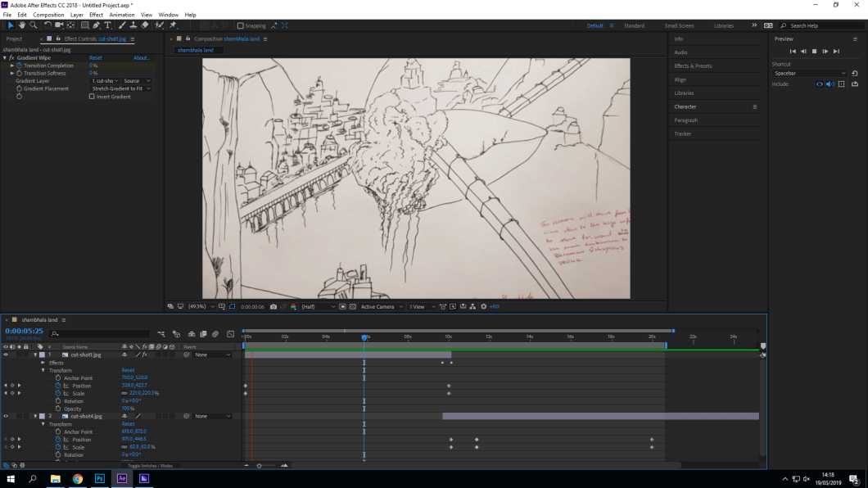Image resolution: width=868 pixels, height=488 pixels.
Task: Switch to the Project panel tab
Action: 14,38
